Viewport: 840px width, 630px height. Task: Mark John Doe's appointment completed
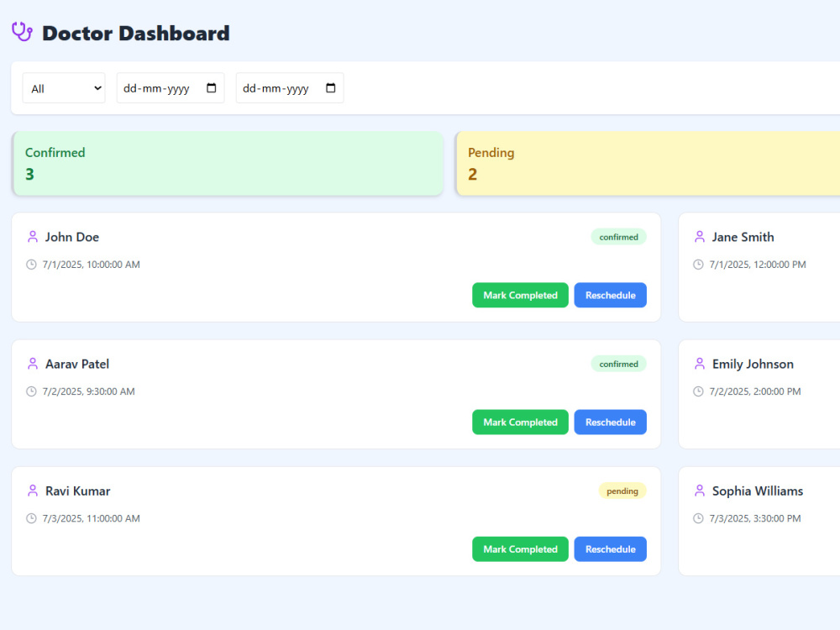(x=520, y=295)
